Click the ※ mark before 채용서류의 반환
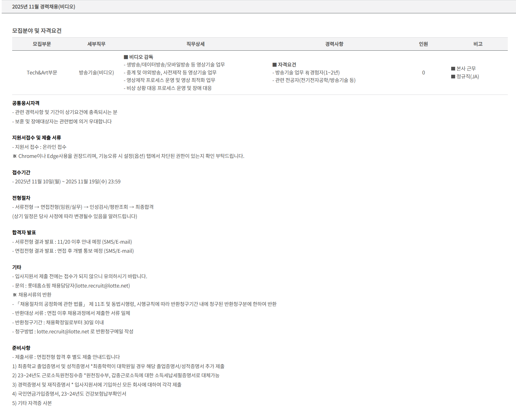 point(15,295)
